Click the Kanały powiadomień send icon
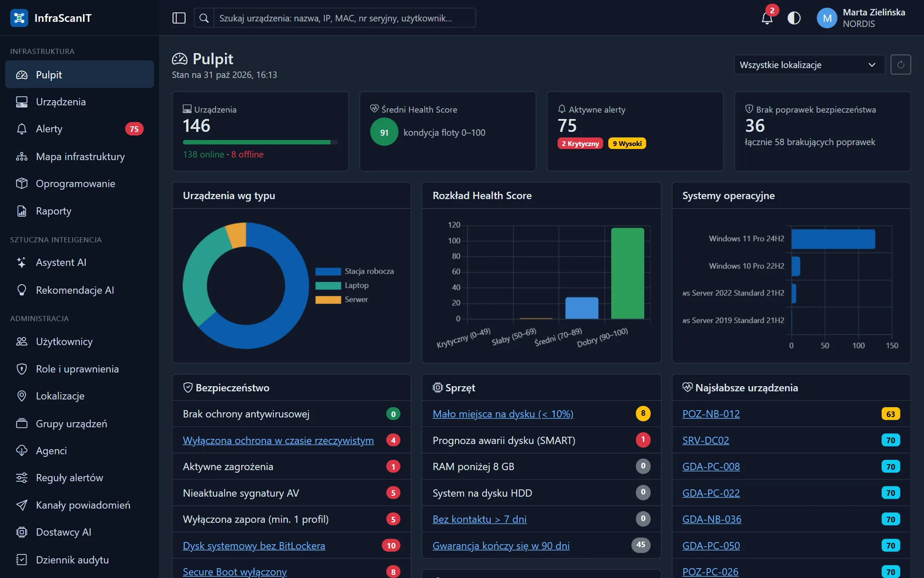 [22, 505]
